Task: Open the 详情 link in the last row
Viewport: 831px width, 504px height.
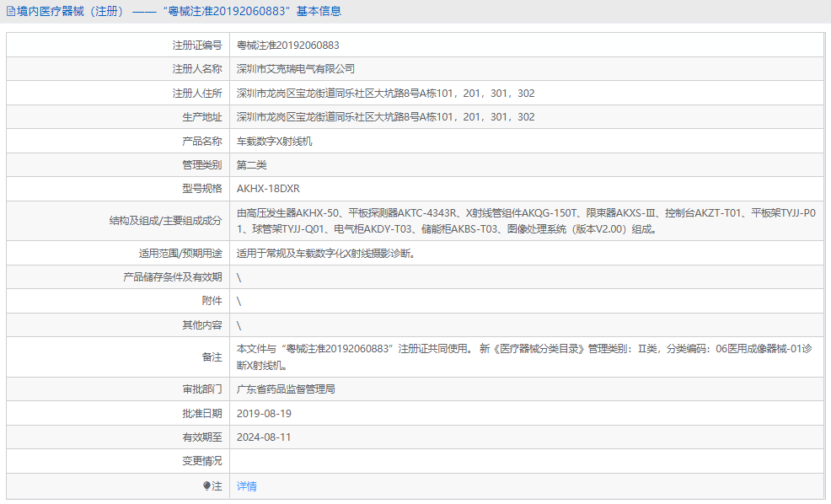Action: tap(245, 486)
